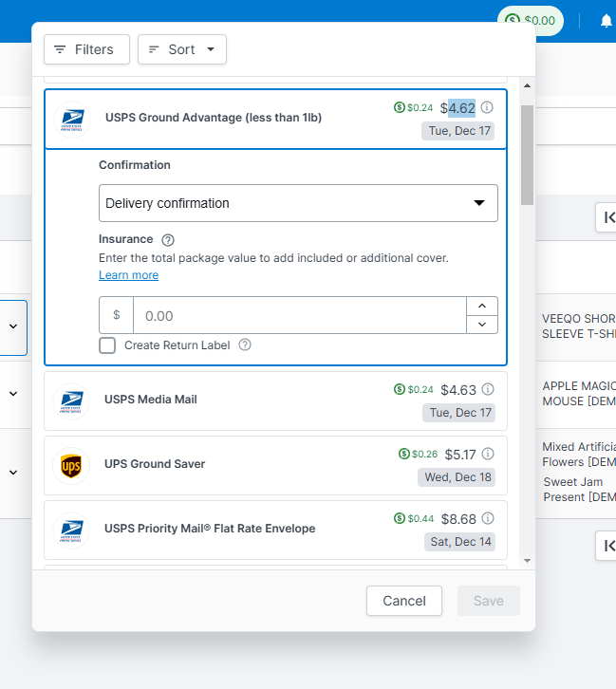Screen dimensions: 616x689
Task: Open the Sort dropdown
Action: pos(182,49)
